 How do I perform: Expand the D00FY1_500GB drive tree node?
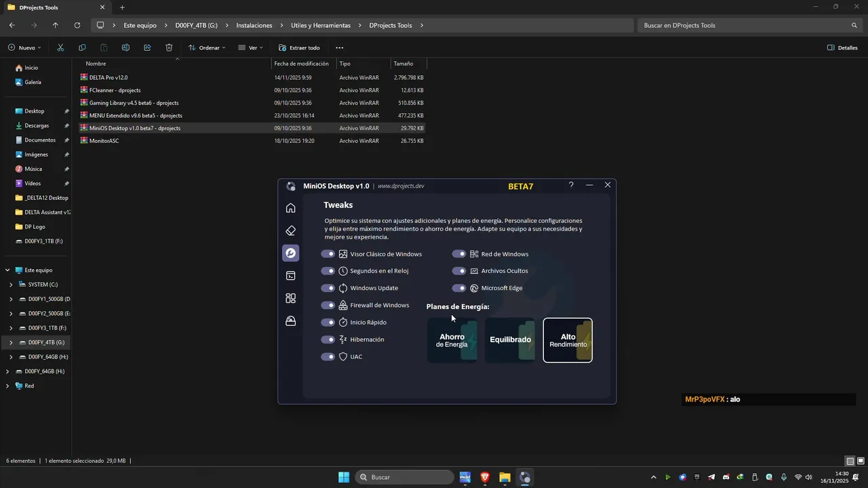(11, 299)
